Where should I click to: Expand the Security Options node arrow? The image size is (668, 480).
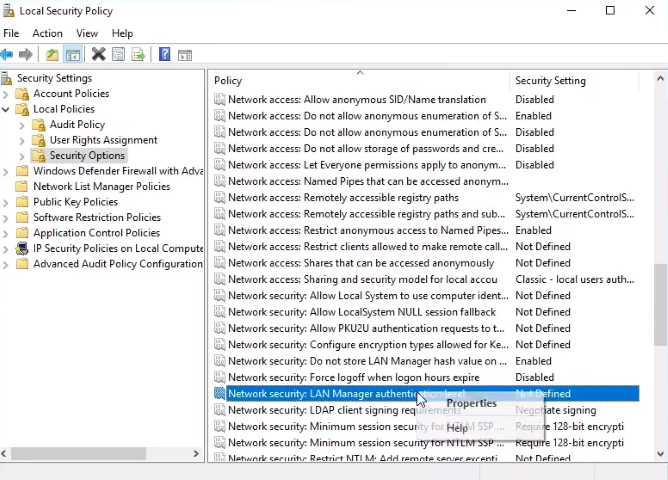coord(22,156)
